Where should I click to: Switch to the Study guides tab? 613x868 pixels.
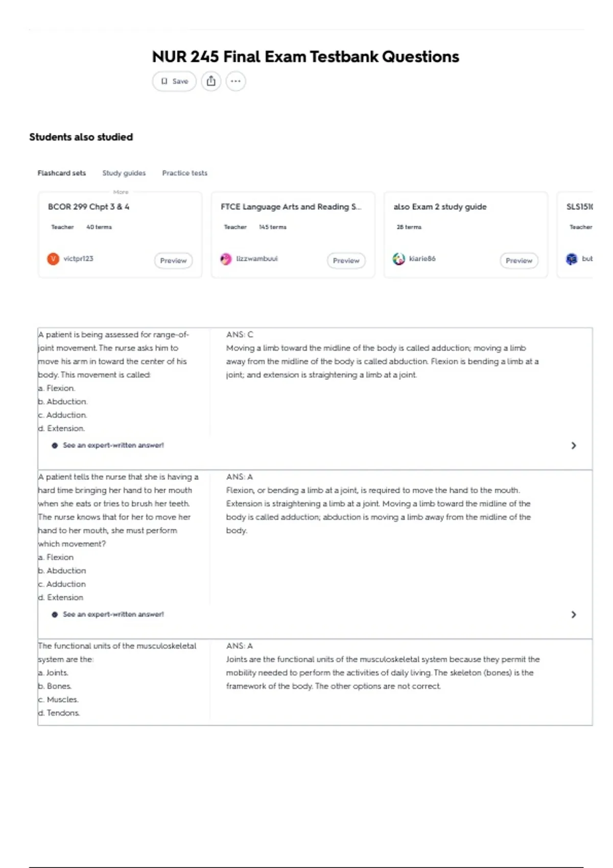tap(124, 173)
